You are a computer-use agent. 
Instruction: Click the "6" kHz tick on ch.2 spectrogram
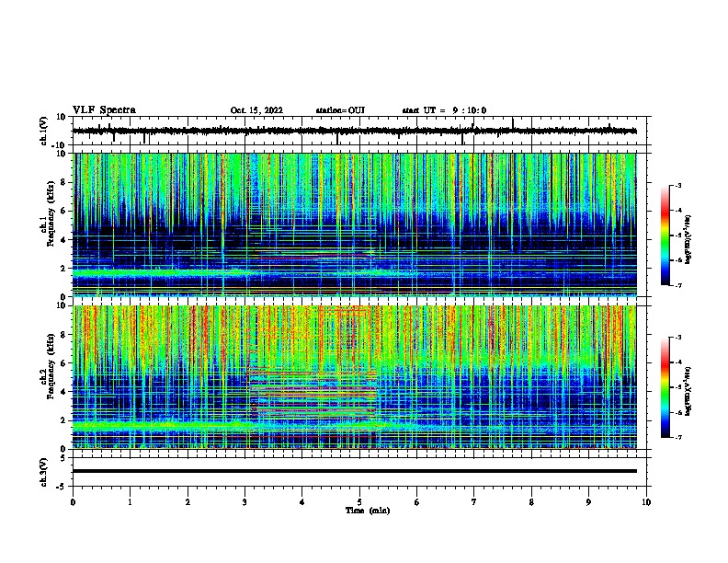63,363
